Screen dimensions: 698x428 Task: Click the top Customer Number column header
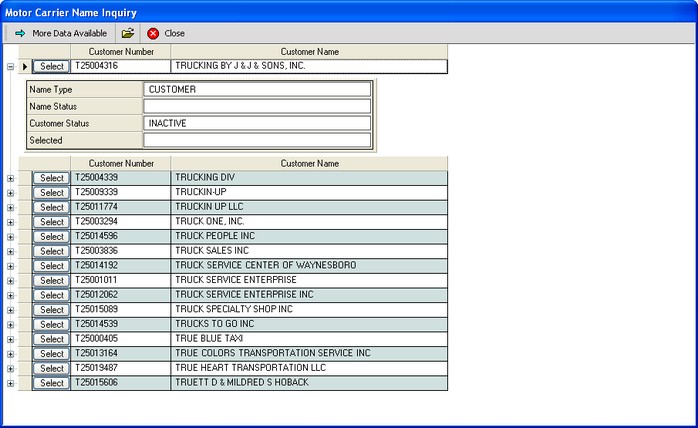121,51
